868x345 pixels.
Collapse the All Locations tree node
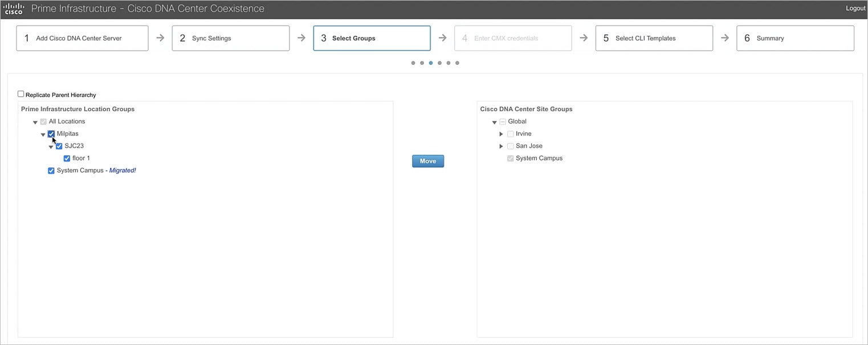tap(35, 122)
